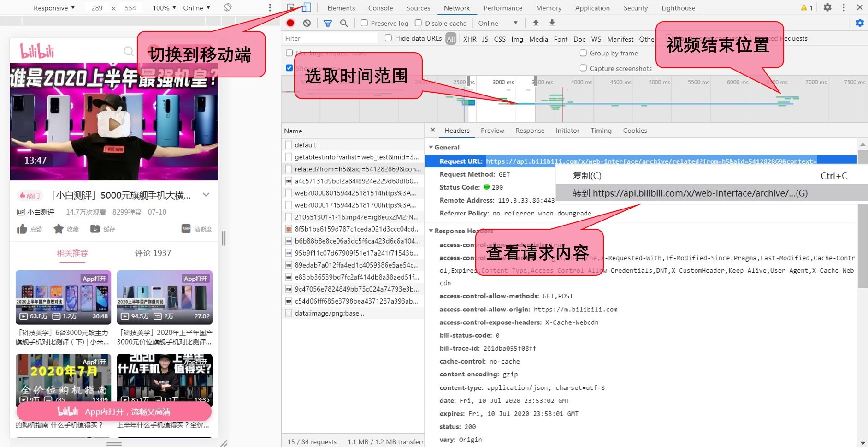Stop network recording with red button
This screenshot has width=868, height=447.
click(290, 23)
